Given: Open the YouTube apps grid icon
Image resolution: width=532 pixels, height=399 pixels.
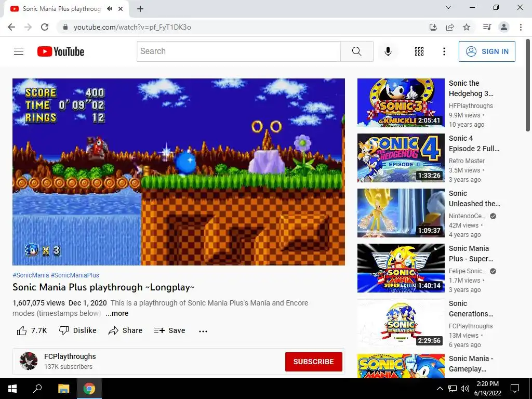Looking at the screenshot, I should point(419,51).
